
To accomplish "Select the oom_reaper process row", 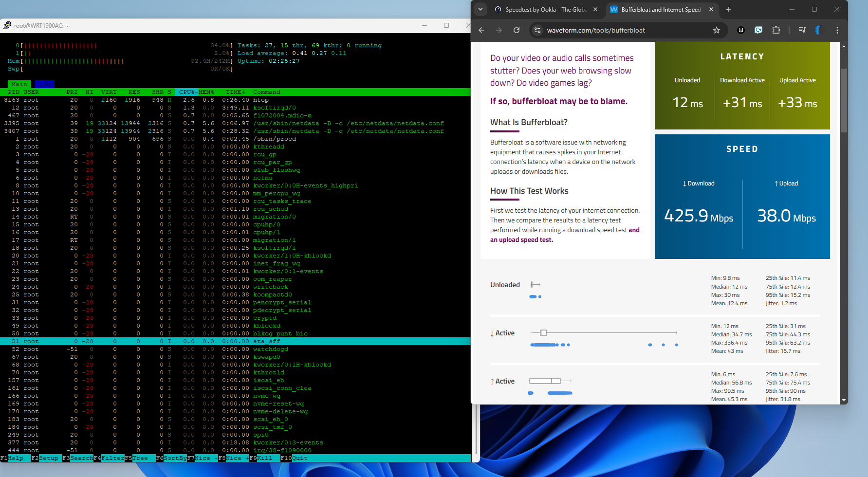I will (235, 279).
